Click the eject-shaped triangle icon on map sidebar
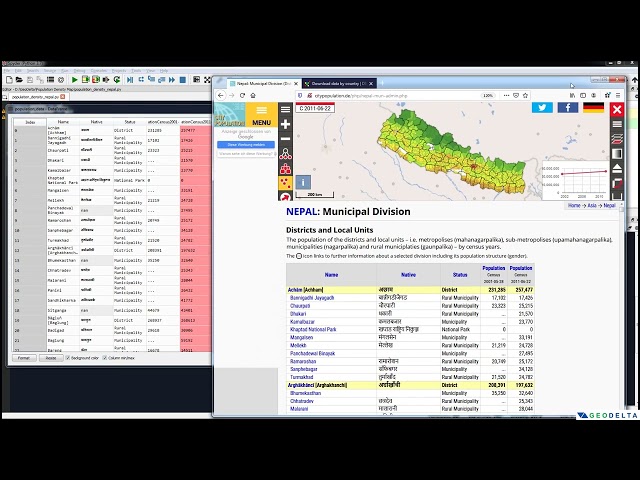The height and width of the screenshot is (480, 640). [617, 168]
